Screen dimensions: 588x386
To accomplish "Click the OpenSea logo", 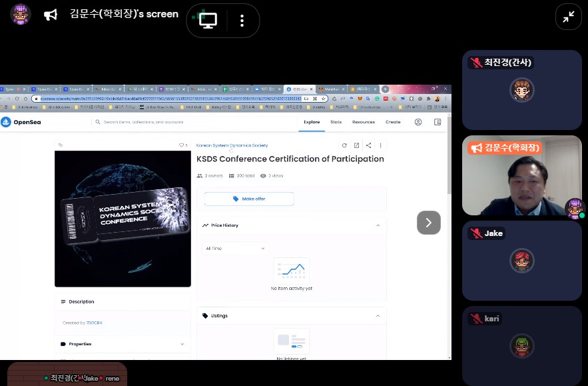I will pyautogui.click(x=16, y=122).
